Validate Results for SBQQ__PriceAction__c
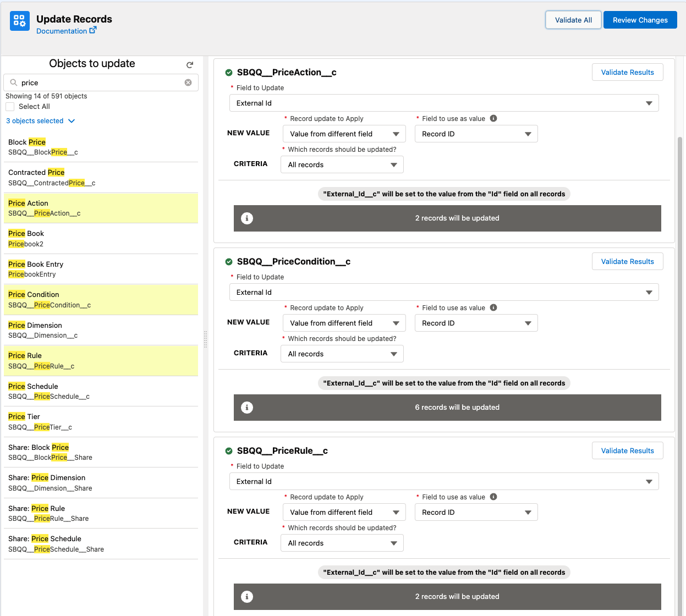The image size is (686, 616). point(627,72)
